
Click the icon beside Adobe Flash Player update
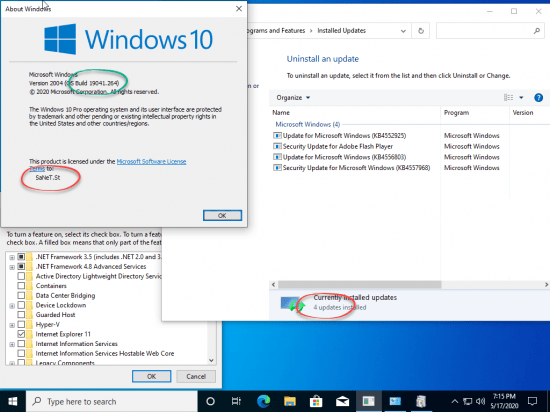(277, 146)
